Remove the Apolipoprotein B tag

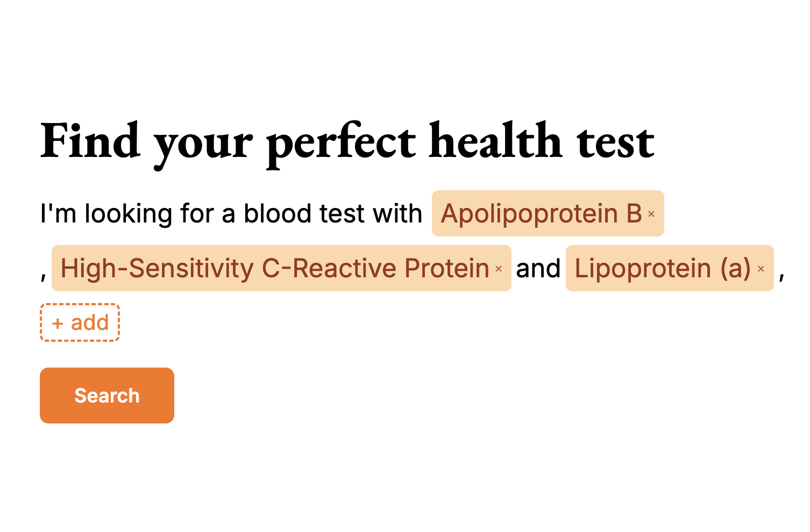tap(651, 214)
